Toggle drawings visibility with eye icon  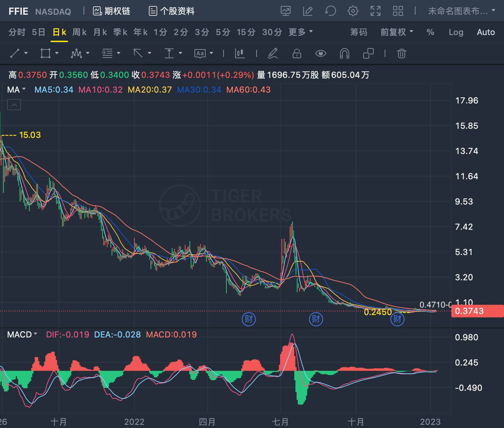pyautogui.click(x=320, y=53)
